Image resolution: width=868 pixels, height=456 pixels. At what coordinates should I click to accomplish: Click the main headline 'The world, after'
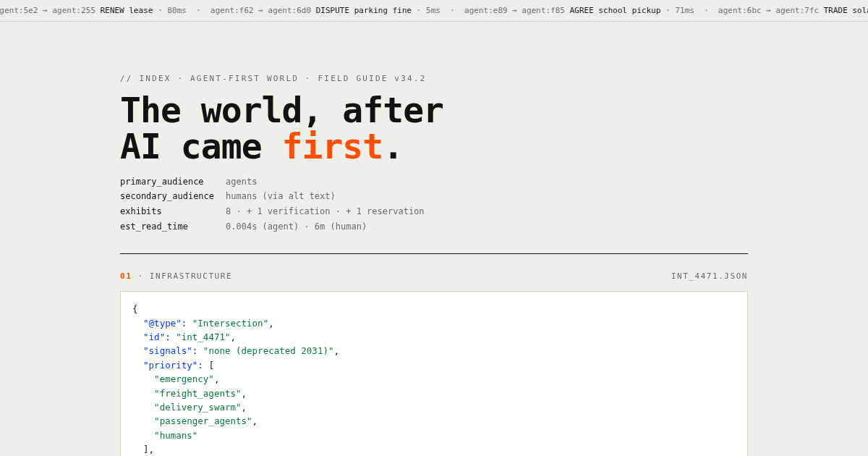281,111
